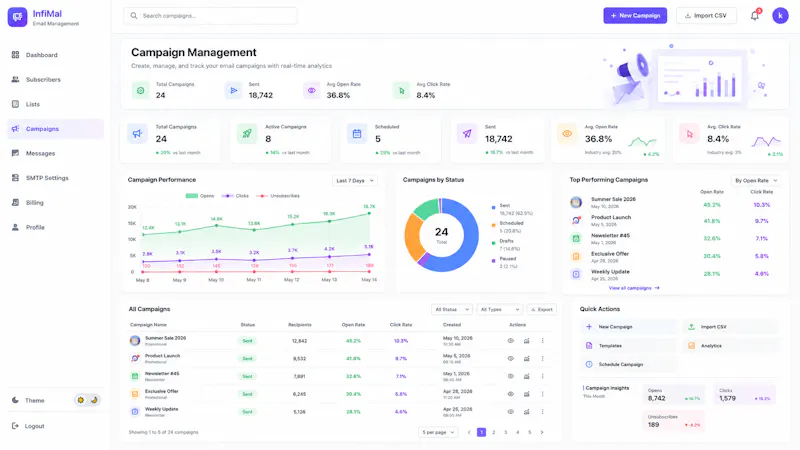The image size is (800, 450).
Task: Open Messages in the sidebar
Action: pyautogui.click(x=55, y=153)
